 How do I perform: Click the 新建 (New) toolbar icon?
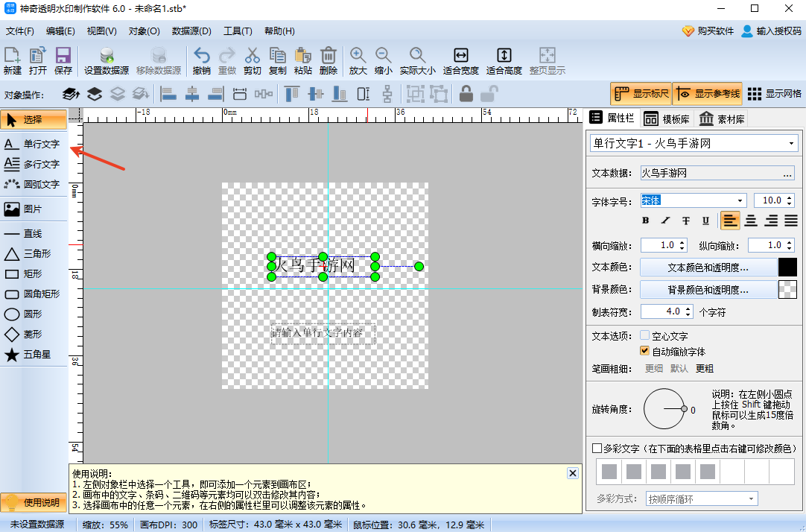click(13, 61)
